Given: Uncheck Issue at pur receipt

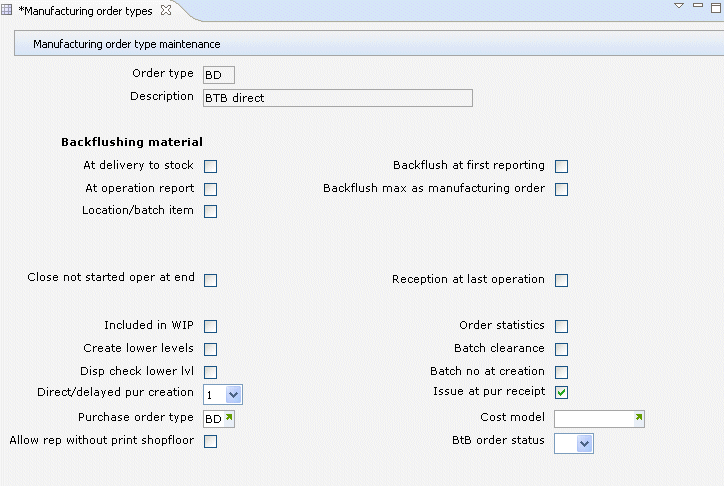Looking at the screenshot, I should tap(561, 392).
